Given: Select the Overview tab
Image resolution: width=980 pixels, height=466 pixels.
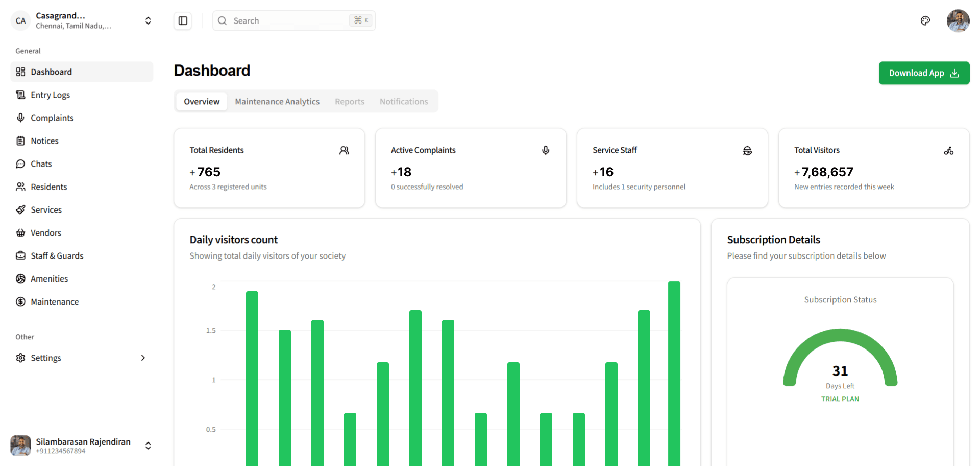Looking at the screenshot, I should (202, 102).
